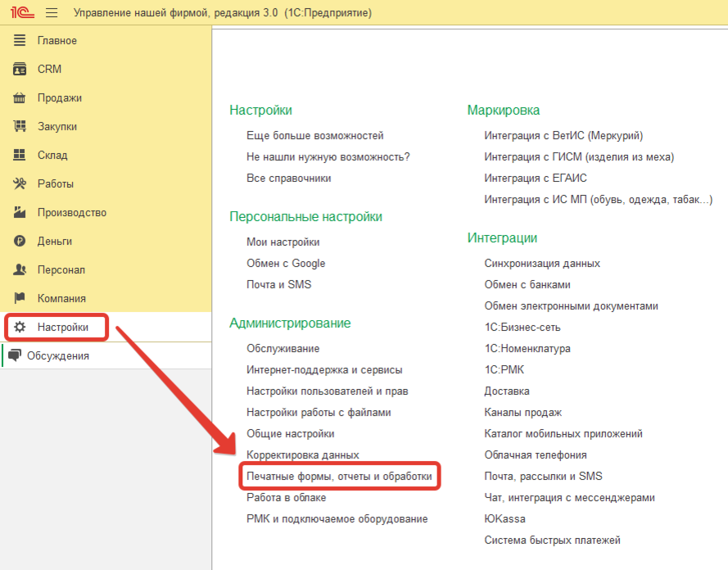Click the Склад boxes icon

20,155
